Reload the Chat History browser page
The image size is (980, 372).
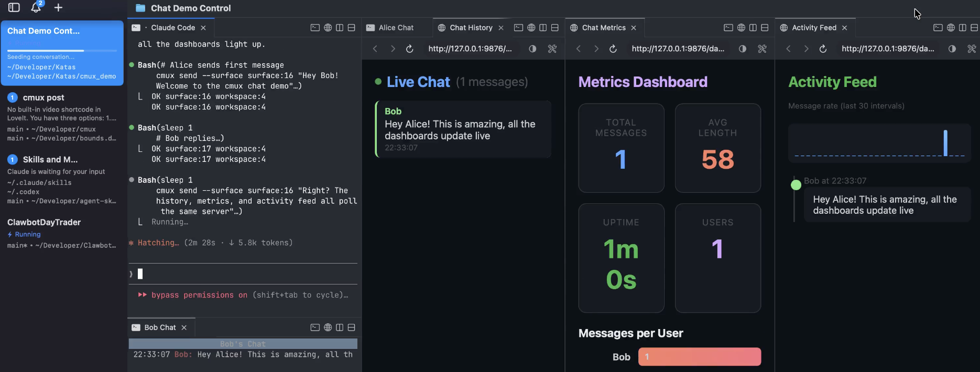coord(410,49)
